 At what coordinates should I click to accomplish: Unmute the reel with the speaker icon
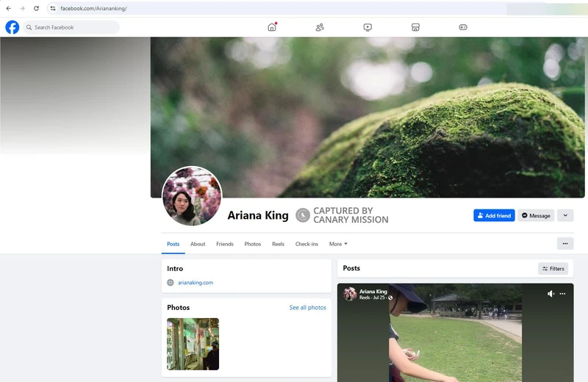coord(551,294)
